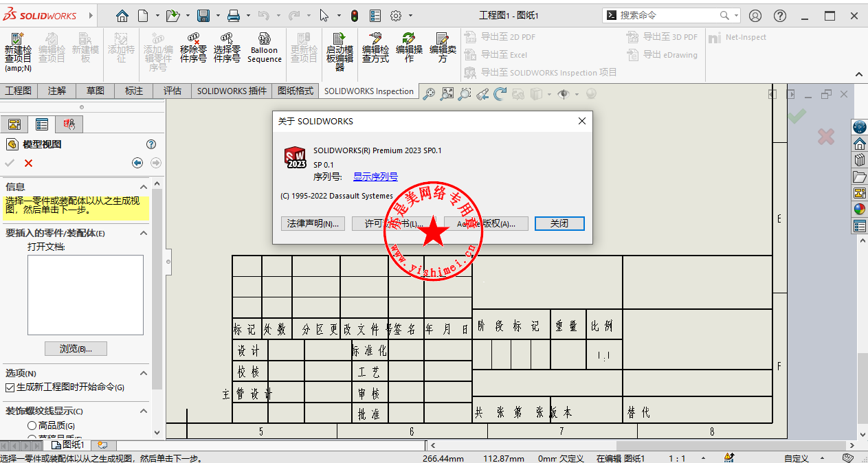Click the Rebuild traffic light icon
The height and width of the screenshot is (463, 868).
click(355, 15)
